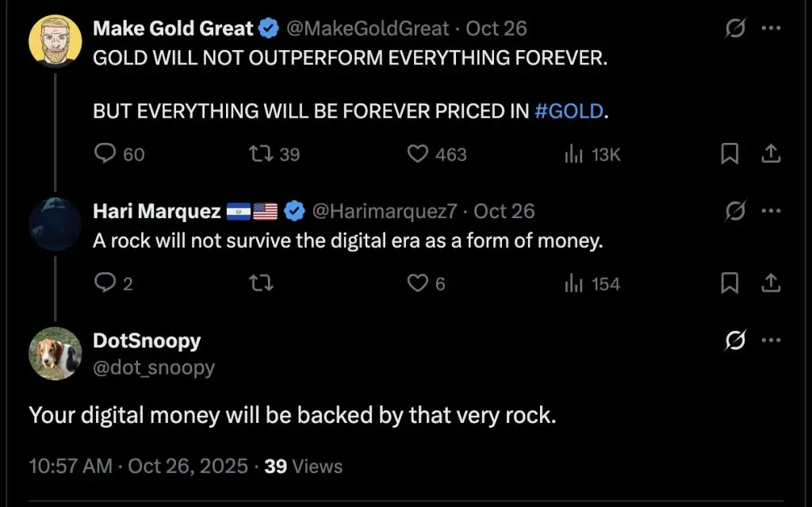Open more options for Make Gold Great tweet

click(x=771, y=29)
